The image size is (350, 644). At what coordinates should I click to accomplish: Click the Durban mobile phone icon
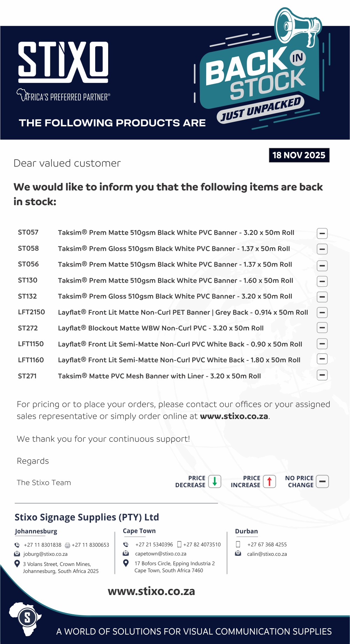(x=238, y=544)
